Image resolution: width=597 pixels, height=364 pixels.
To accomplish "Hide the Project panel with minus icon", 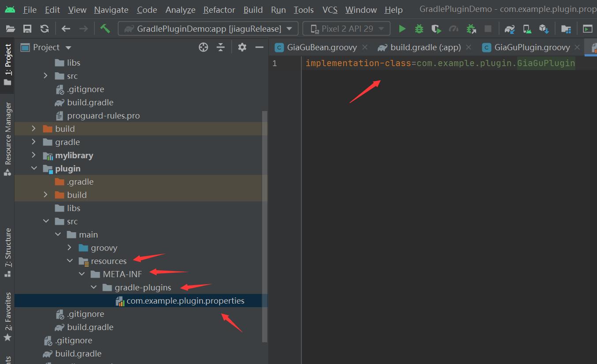I will coord(259,47).
